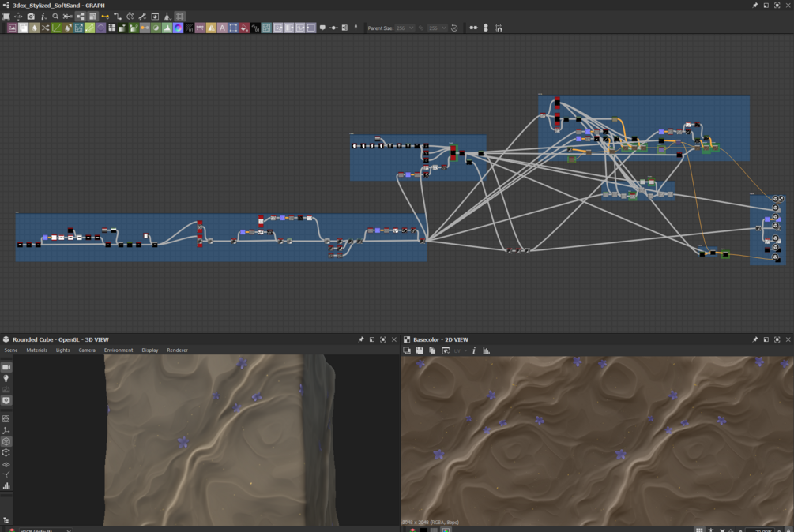Open the Camera menu in 3D view
This screenshot has width=794, height=532.
point(87,350)
